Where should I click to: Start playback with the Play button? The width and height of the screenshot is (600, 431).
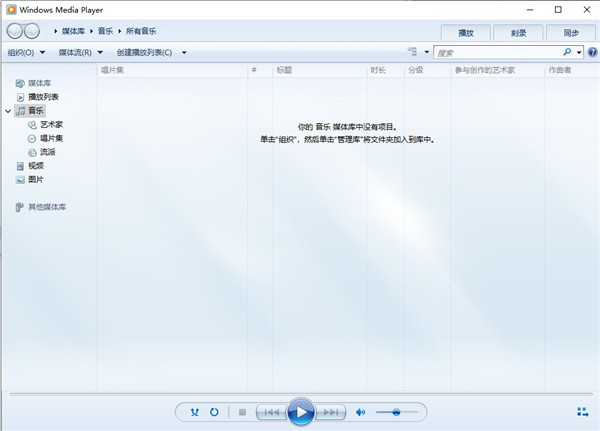(x=301, y=412)
